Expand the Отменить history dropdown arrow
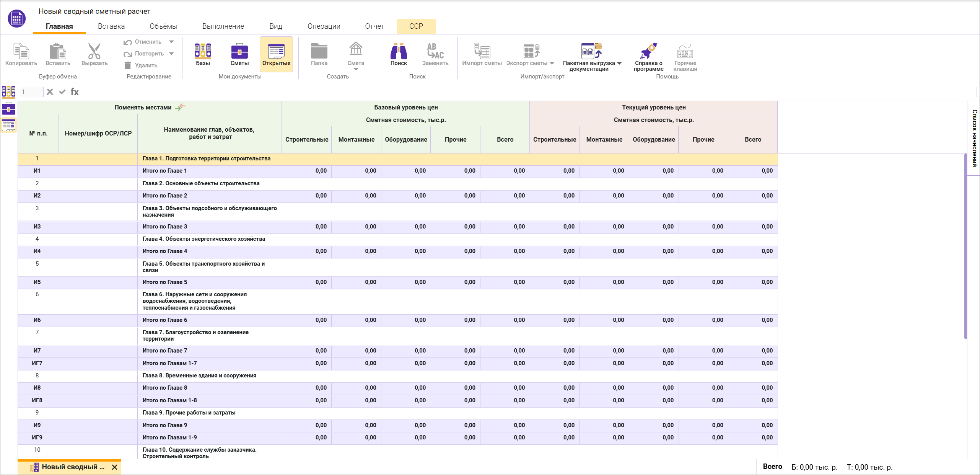Viewport: 980px width, 475px height. click(x=171, y=42)
